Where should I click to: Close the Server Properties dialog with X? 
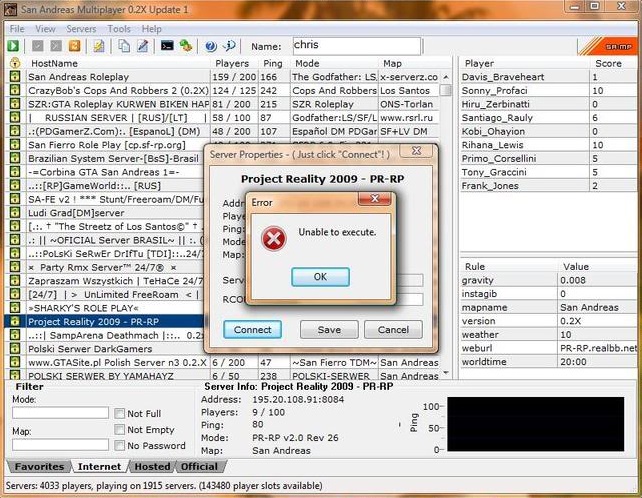416,151
